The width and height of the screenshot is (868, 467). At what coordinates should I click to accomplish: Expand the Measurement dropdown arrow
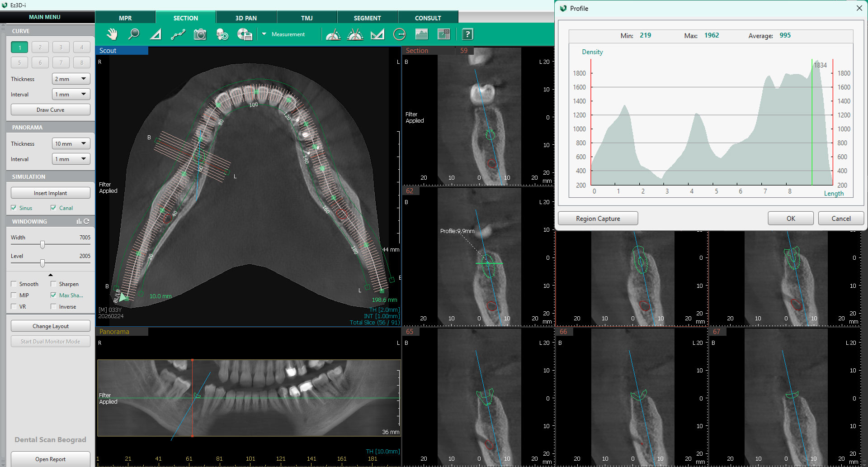point(264,34)
